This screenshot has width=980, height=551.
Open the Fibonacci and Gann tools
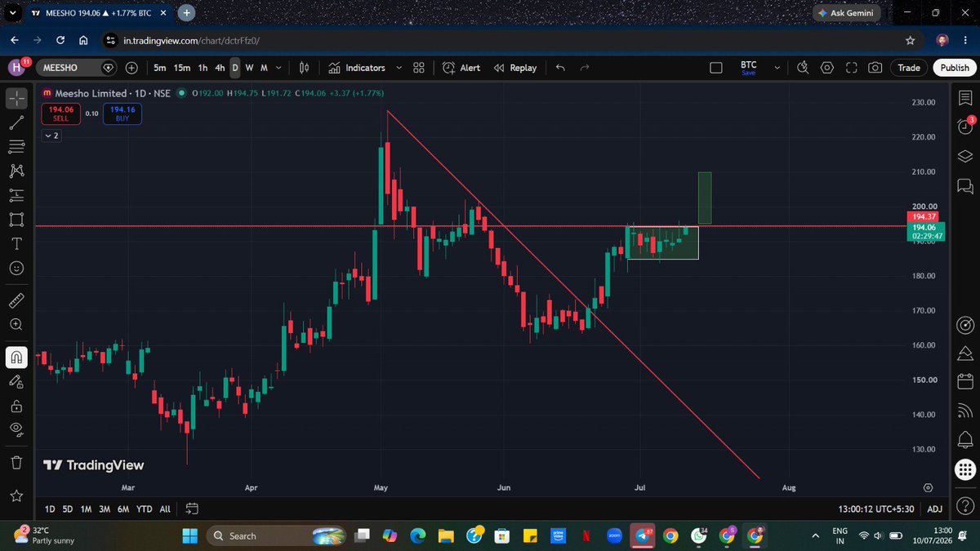16,147
